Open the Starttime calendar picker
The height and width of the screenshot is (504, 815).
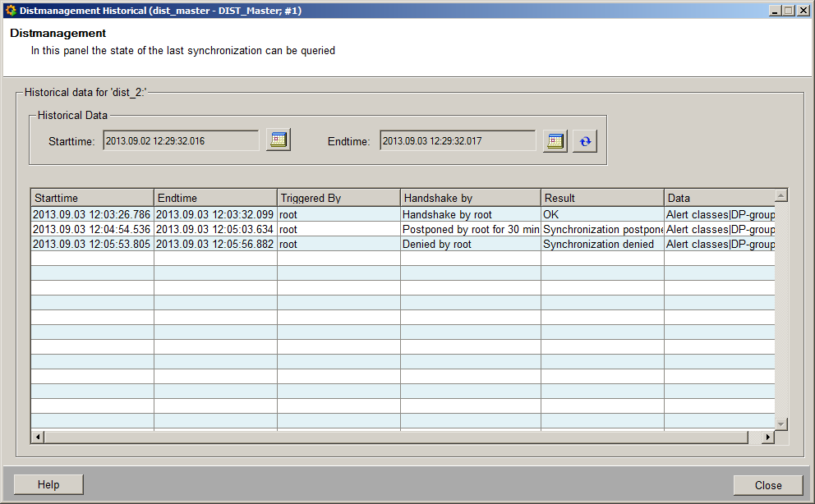point(279,140)
